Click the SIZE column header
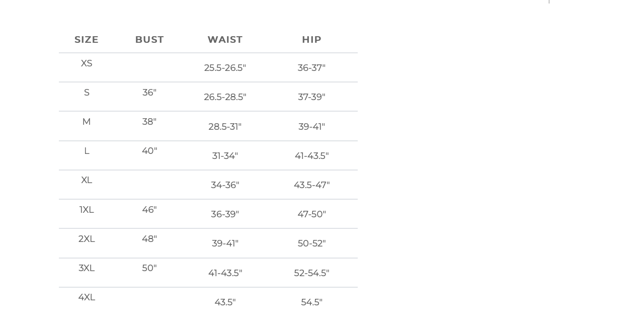Screen dimensions: 644x332 (87, 40)
